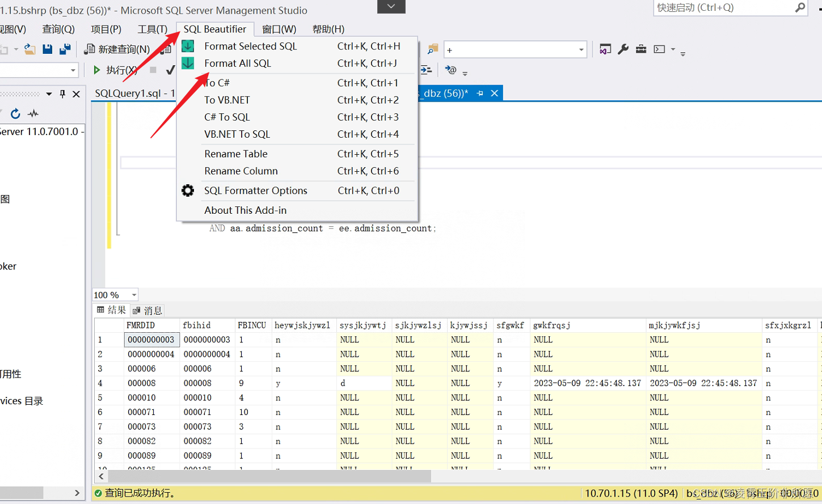Viewport: 822px width, 504px height.
Task: Execute the query with 执行(X)
Action: 115,70
